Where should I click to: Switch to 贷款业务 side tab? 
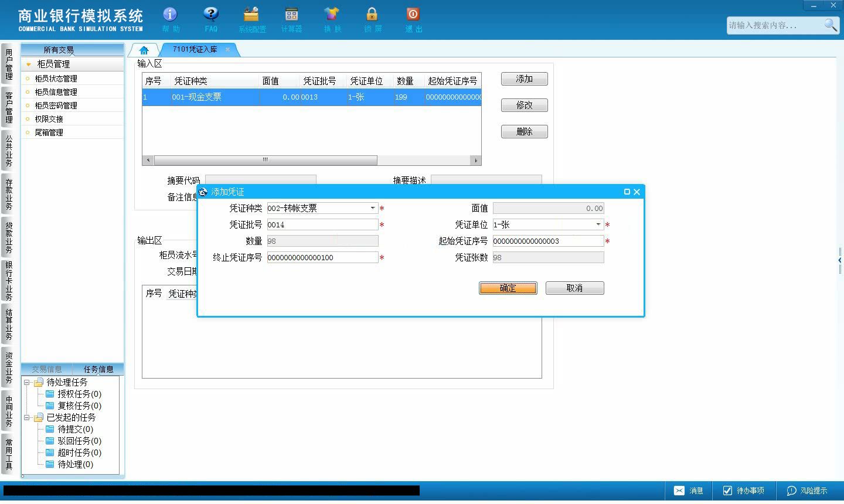(x=9, y=237)
